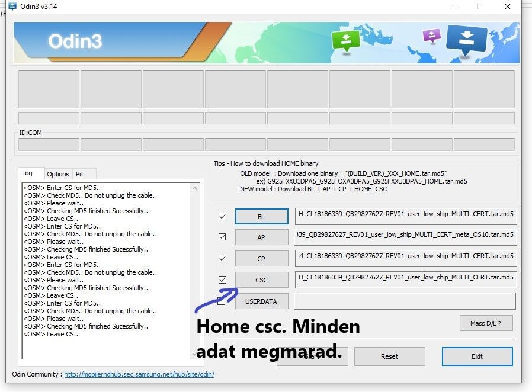
Task: Uncheck the CP file checkbox
Action: click(222, 258)
